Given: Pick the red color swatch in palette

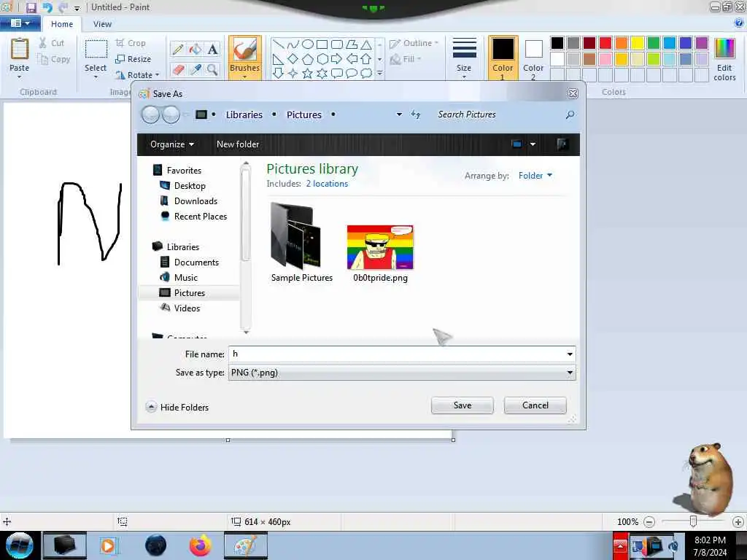Looking at the screenshot, I should pyautogui.click(x=605, y=43).
